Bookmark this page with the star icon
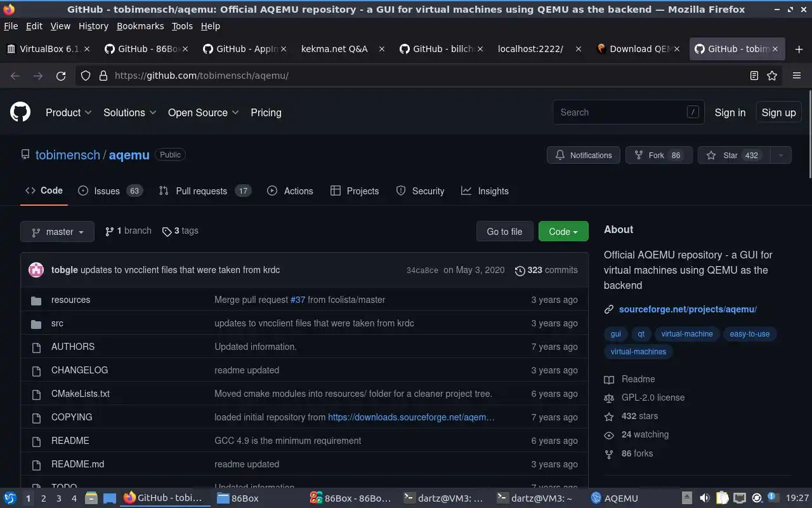The image size is (812, 508). [x=772, y=76]
